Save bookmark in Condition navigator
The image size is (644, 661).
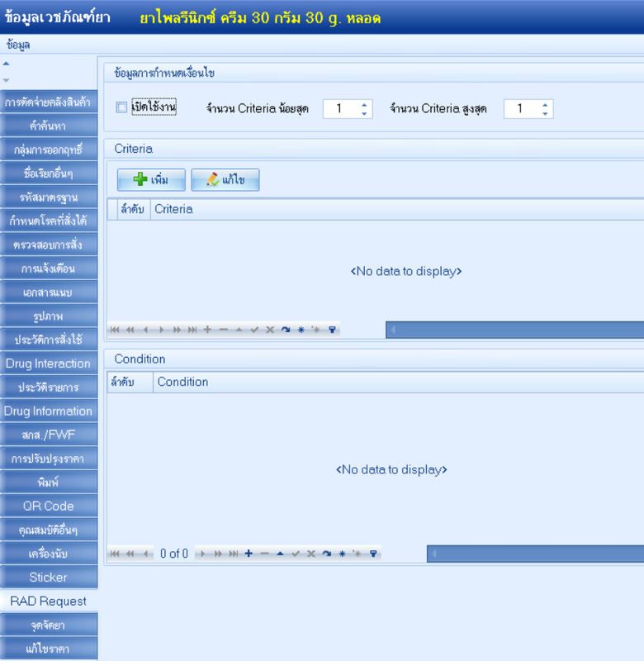click(342, 554)
